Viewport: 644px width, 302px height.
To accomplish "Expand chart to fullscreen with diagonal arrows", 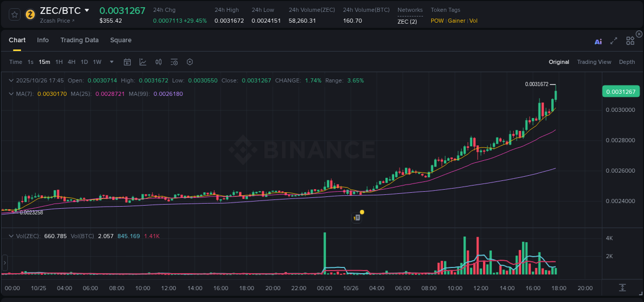I will (614, 41).
